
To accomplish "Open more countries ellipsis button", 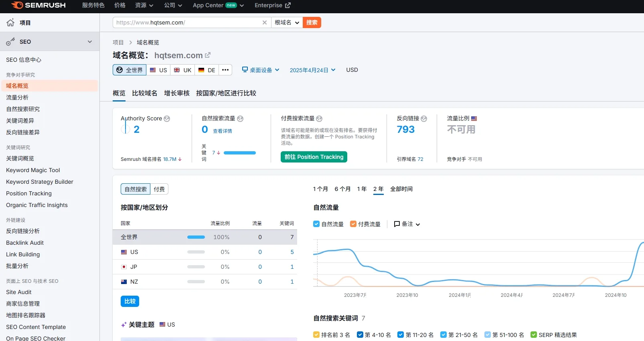I will point(225,70).
